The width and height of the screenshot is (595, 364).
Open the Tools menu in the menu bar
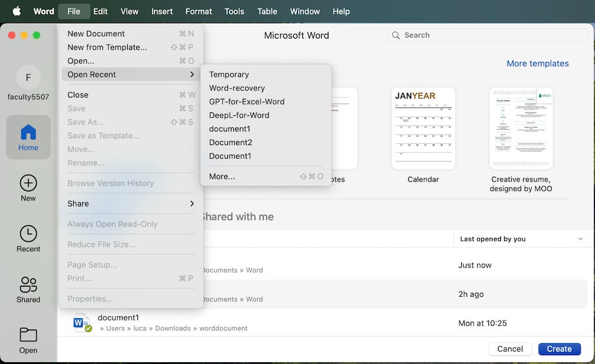pyautogui.click(x=234, y=11)
